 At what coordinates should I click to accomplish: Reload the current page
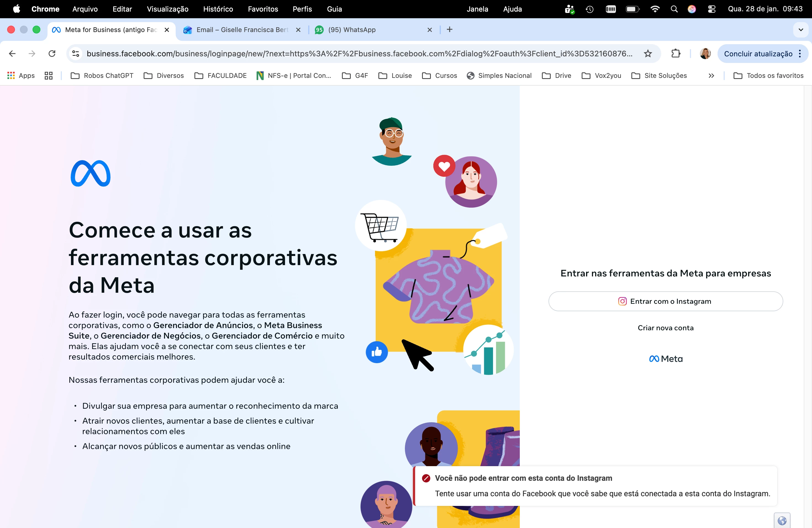[52, 54]
